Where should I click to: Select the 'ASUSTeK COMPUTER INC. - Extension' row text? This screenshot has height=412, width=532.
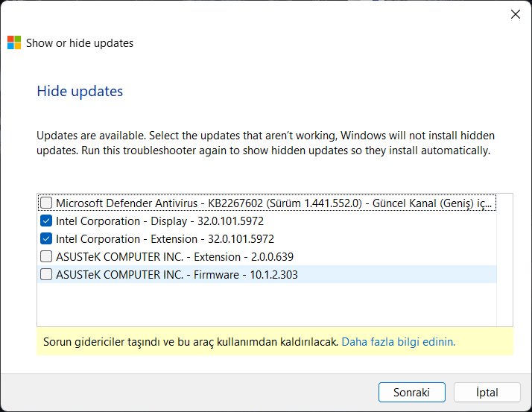coord(175,257)
